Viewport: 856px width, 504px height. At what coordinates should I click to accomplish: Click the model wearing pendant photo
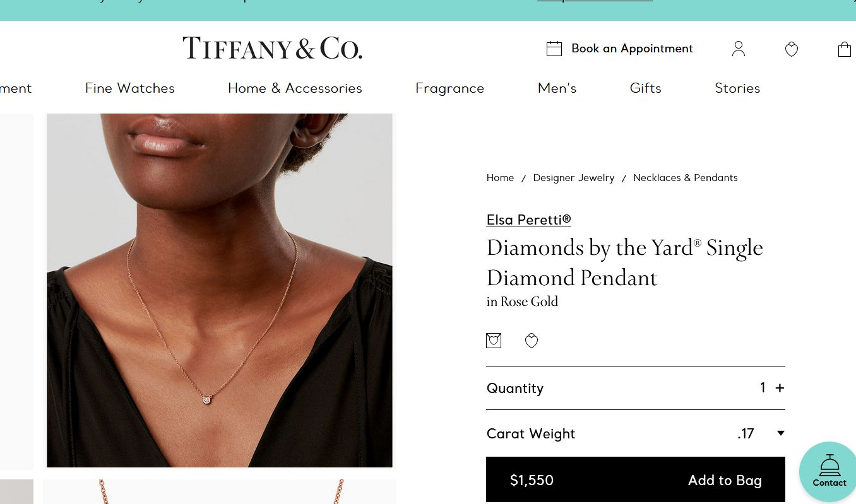[220, 290]
